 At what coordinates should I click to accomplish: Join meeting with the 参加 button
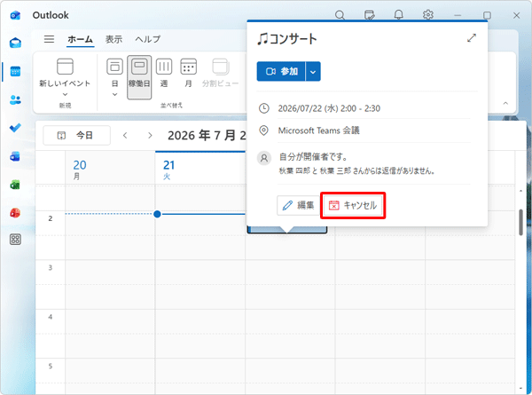(281, 71)
